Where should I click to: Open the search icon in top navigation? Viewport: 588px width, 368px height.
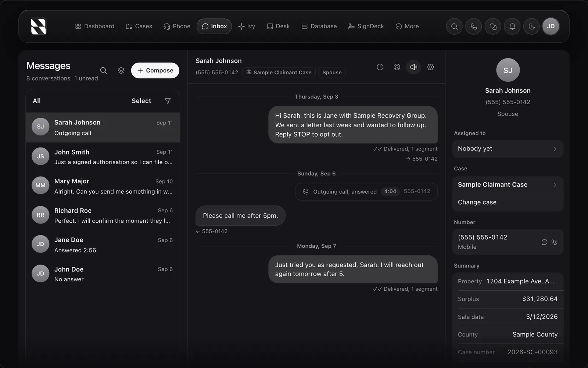[x=454, y=26]
